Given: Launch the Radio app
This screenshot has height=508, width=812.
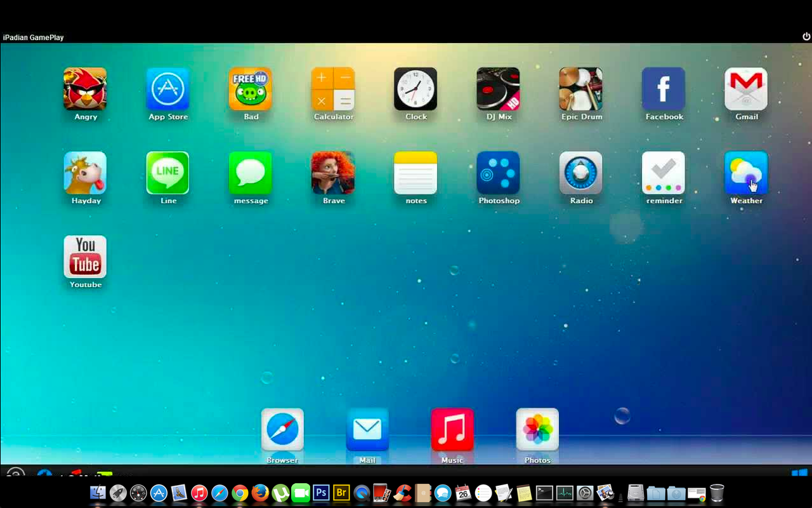Looking at the screenshot, I should pos(581,173).
